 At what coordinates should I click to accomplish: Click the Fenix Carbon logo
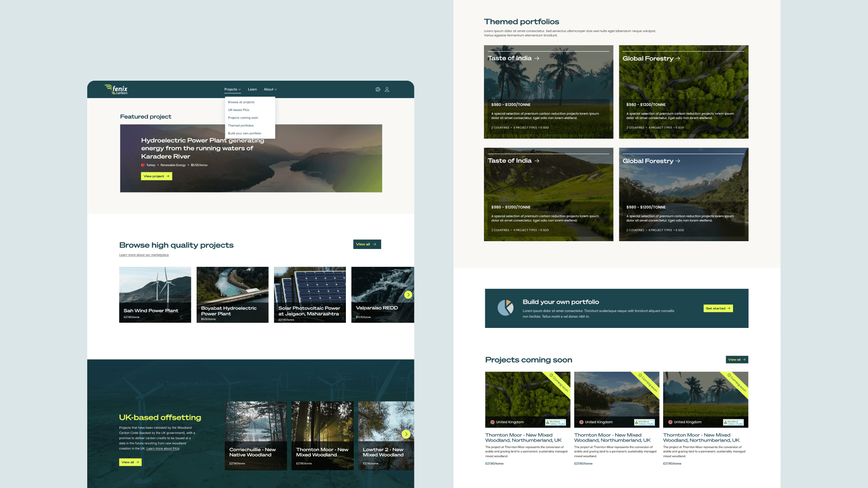coord(116,89)
